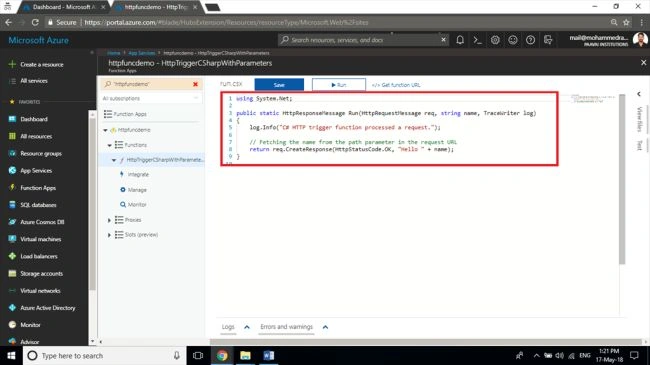Close the httpfuncdemo blade

click(x=643, y=63)
